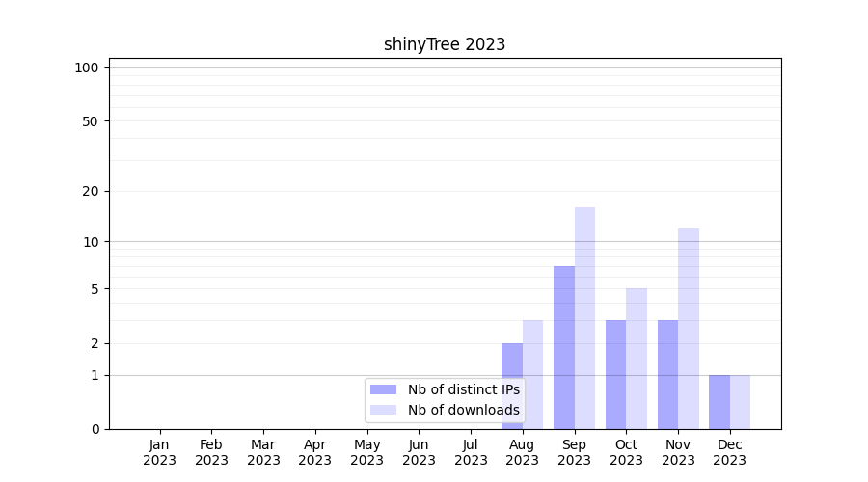Viewport: 868px width, 482px height.
Task: Click the light lavender downloads legend swatch
Action: click(x=383, y=410)
